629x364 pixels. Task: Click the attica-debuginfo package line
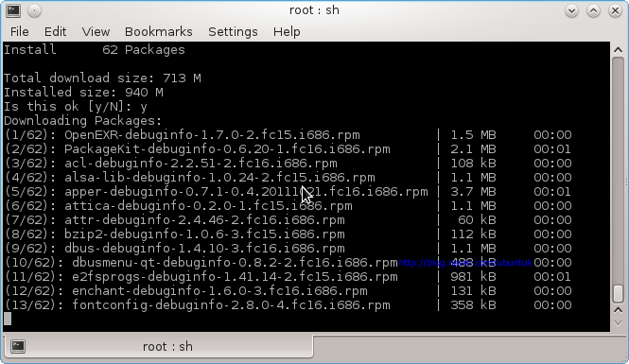[288, 206]
